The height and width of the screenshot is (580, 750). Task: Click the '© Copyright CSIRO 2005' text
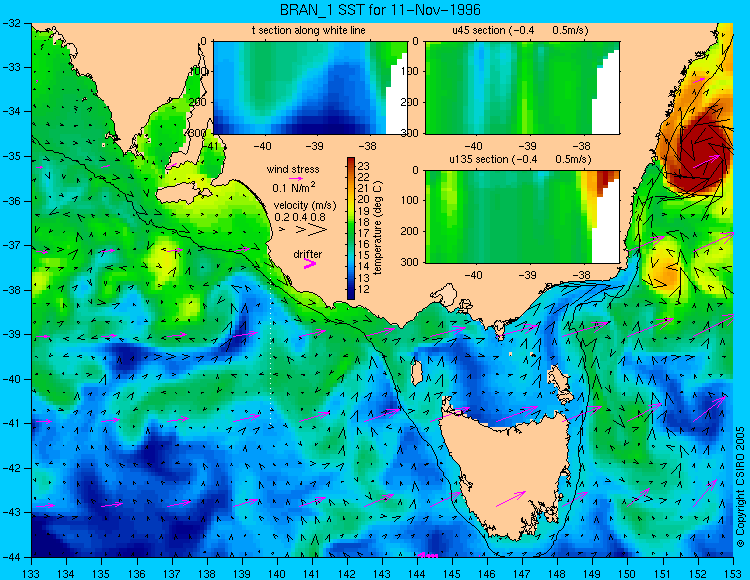click(740, 487)
